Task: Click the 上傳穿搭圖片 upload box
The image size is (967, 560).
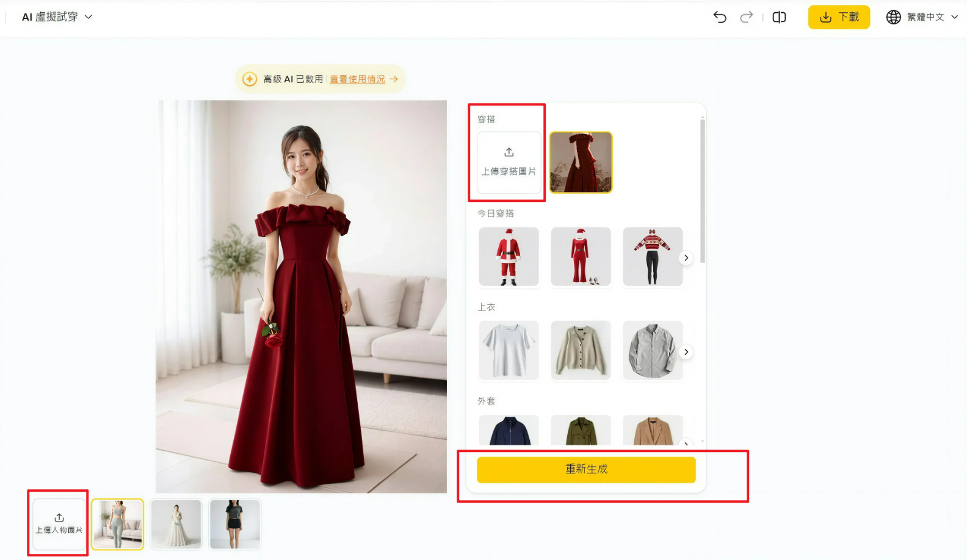Action: point(509,162)
